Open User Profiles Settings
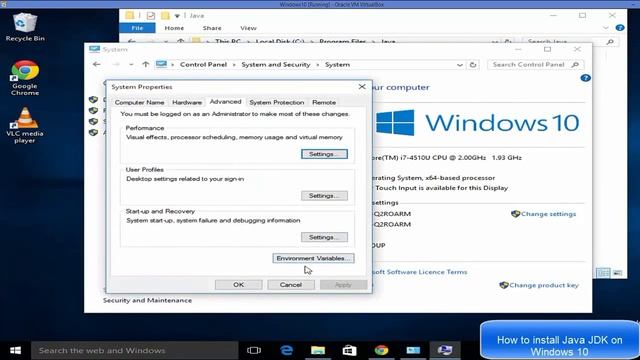Image resolution: width=640 pixels, height=360 pixels. tap(324, 196)
